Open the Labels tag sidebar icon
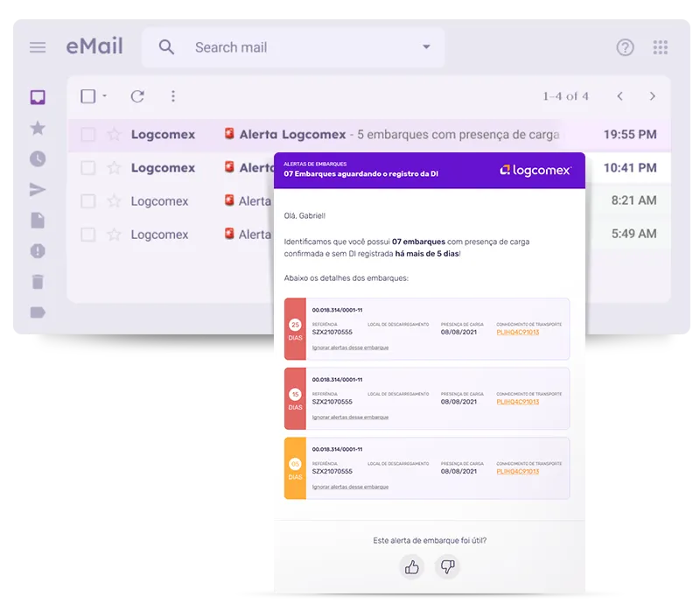700x611 pixels. (x=38, y=313)
